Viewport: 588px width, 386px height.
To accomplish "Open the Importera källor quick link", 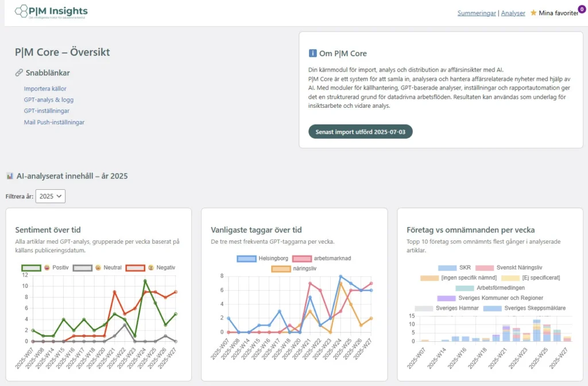I will pos(45,89).
